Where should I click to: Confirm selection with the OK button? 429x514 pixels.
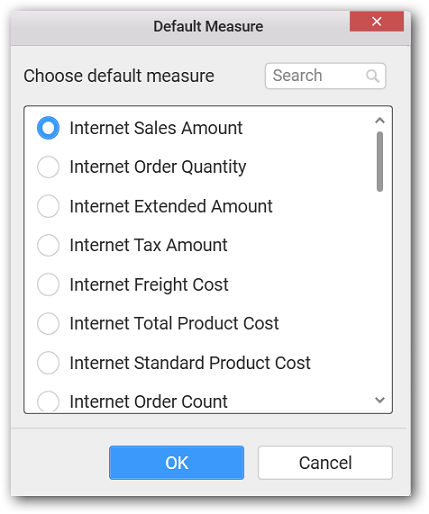[x=176, y=463]
